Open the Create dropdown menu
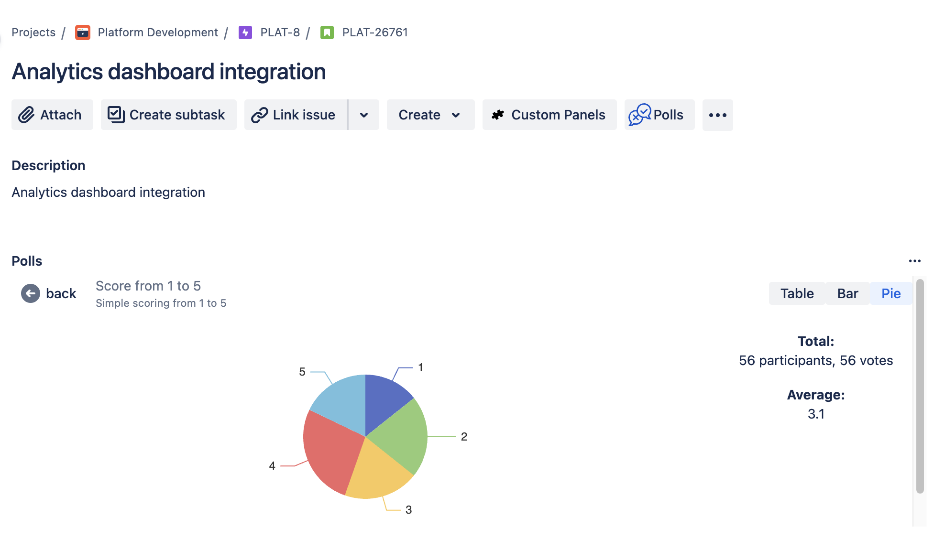 pos(429,115)
